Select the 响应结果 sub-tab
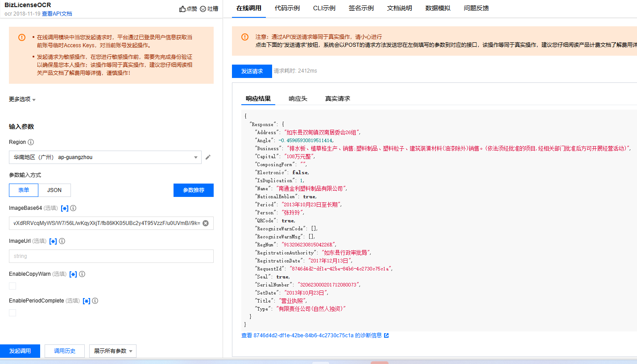The height and width of the screenshot is (364, 637). (258, 99)
